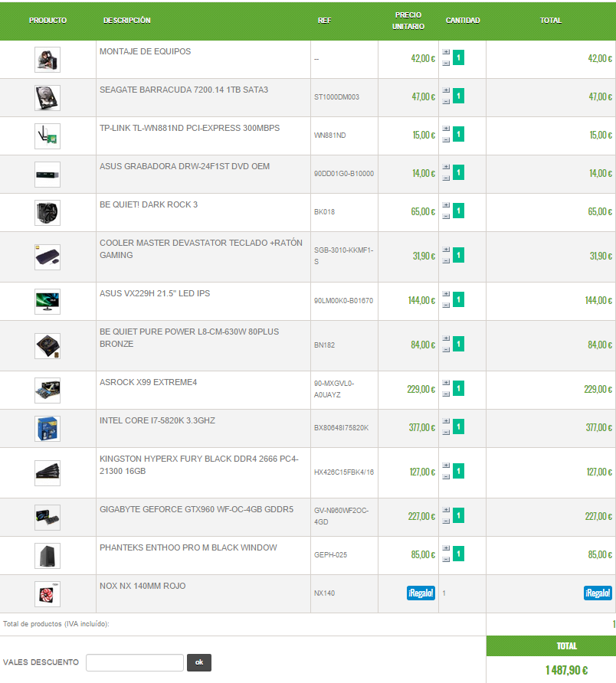The image size is (616, 683).
Task: Increase quantity for ASRock X99 Extreme4
Action: click(x=446, y=383)
